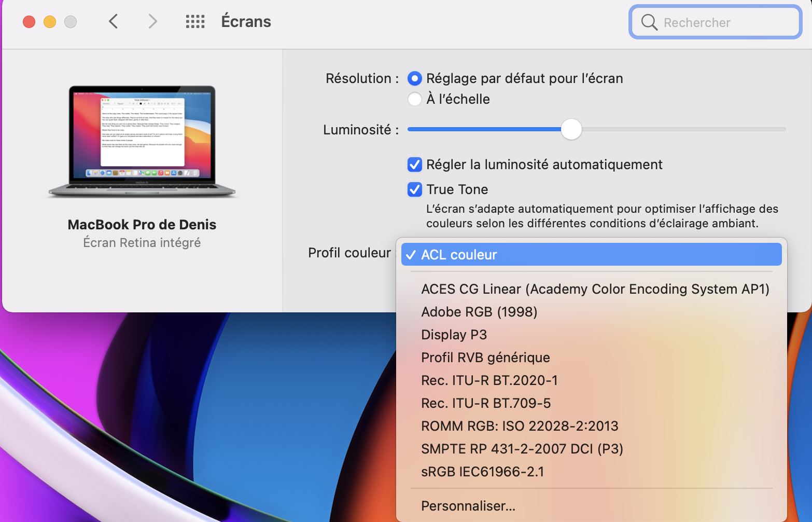Choose Rec. ITU-R BT.709-5 profile
The image size is (812, 522).
[592, 403]
